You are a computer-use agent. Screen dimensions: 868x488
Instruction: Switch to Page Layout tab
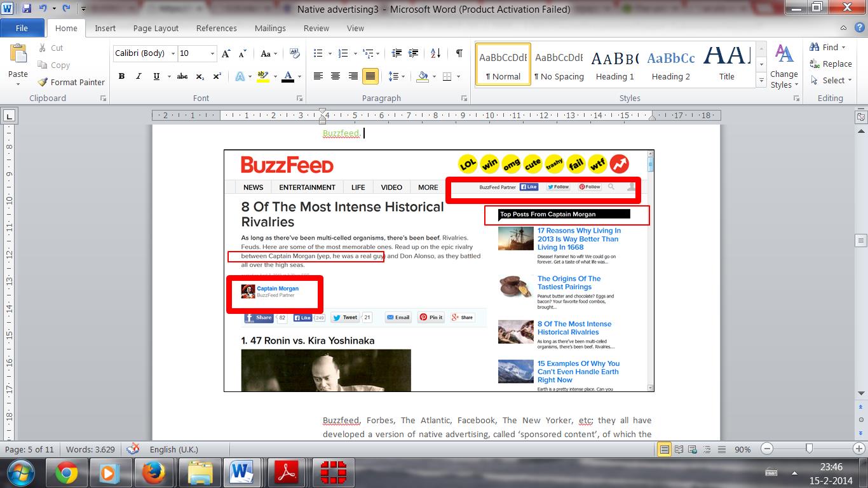pyautogui.click(x=156, y=28)
